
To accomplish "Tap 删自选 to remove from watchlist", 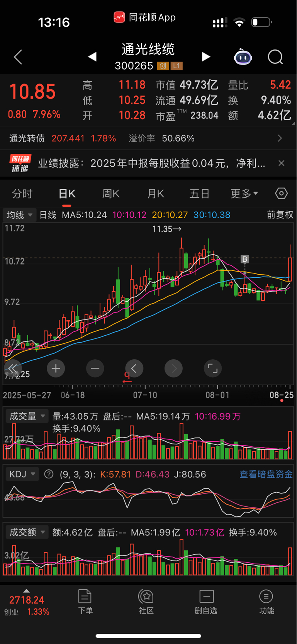I will click(206, 602).
